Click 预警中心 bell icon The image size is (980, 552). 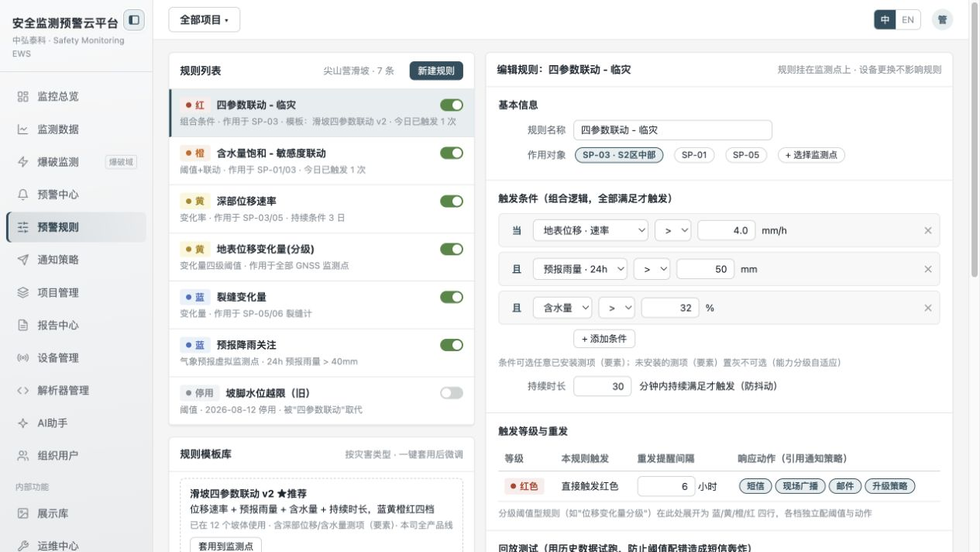point(23,195)
